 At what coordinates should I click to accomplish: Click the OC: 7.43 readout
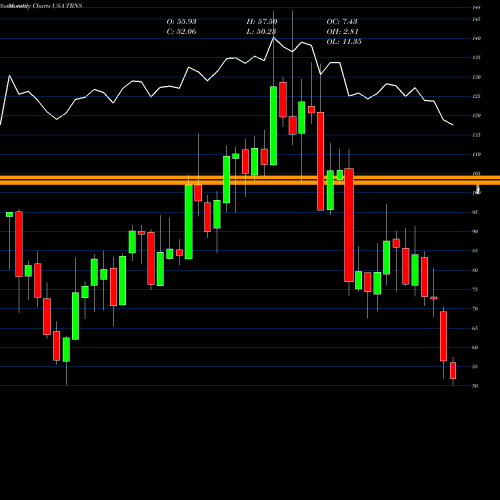[342, 22]
